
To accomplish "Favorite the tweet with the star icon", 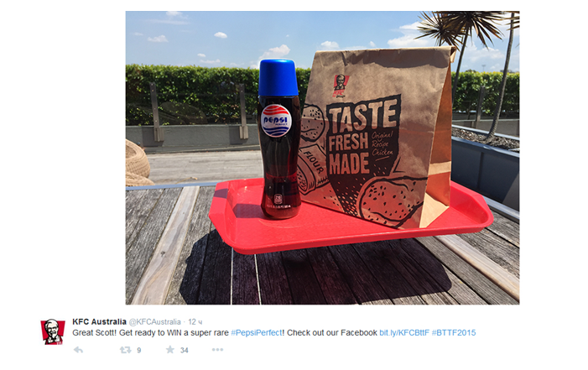I will (170, 350).
